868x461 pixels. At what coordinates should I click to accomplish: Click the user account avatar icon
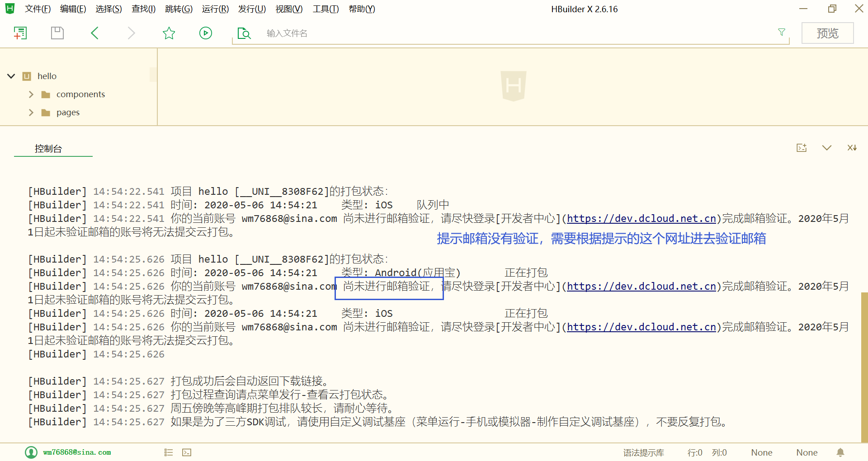[x=31, y=452]
